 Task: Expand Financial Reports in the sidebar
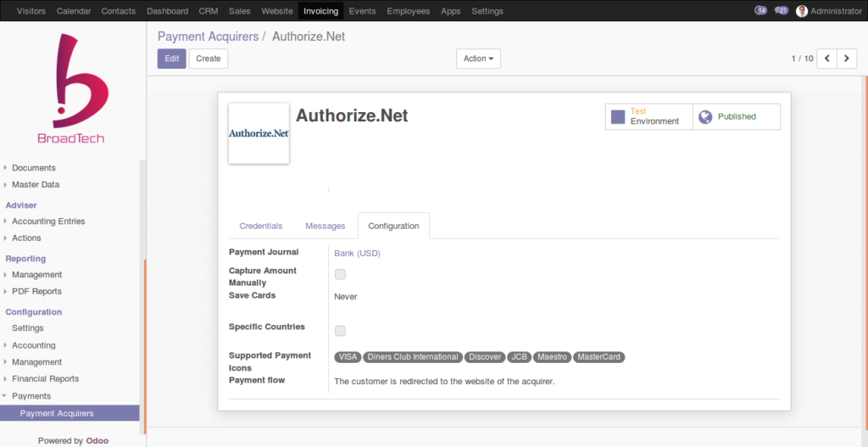point(46,379)
